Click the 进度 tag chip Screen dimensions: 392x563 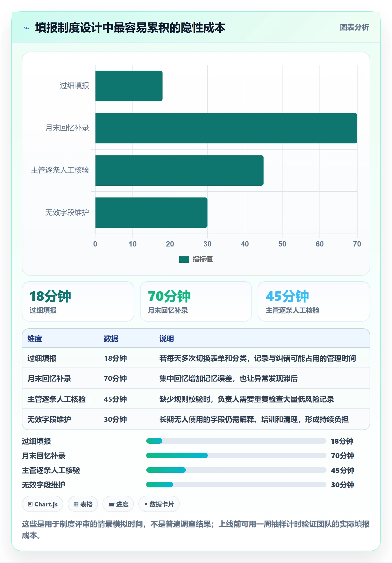coord(118,504)
